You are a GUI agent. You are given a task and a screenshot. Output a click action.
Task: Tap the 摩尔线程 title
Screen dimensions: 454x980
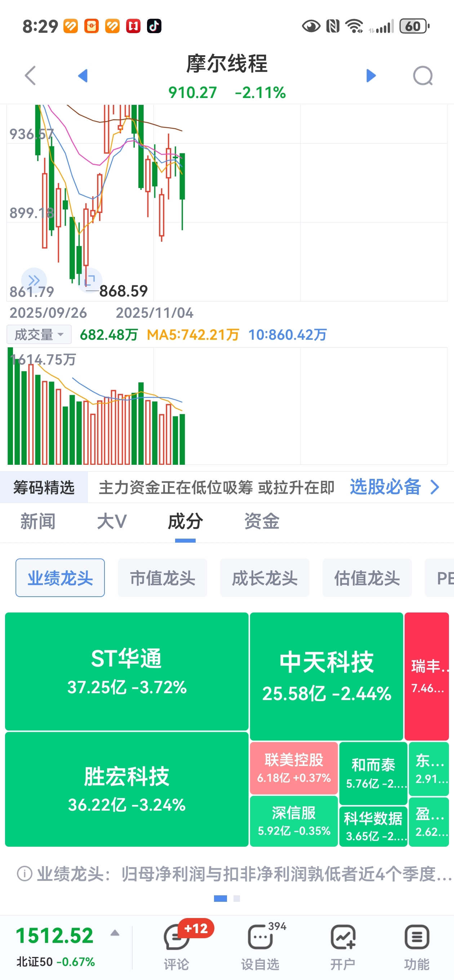227,63
